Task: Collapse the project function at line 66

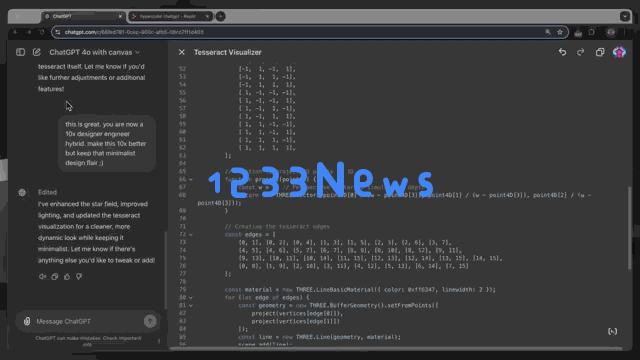Action: [191, 179]
